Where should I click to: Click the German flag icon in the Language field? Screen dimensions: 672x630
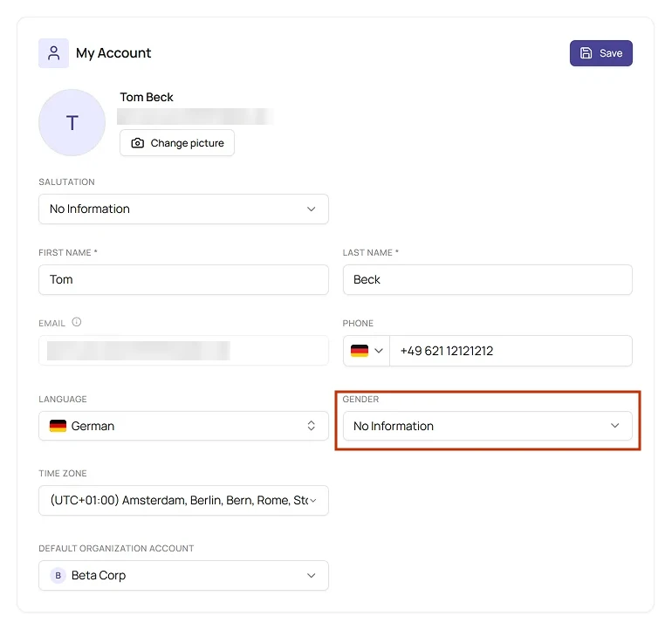pos(58,426)
